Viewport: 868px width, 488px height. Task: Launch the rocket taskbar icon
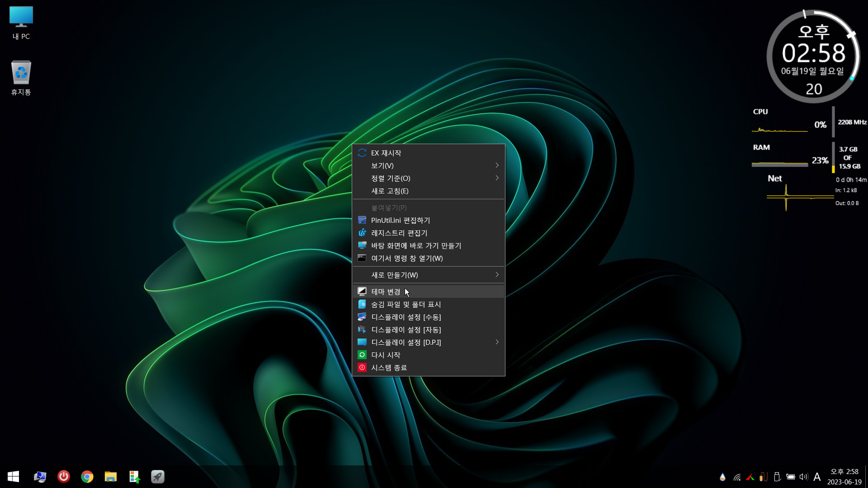point(158,477)
